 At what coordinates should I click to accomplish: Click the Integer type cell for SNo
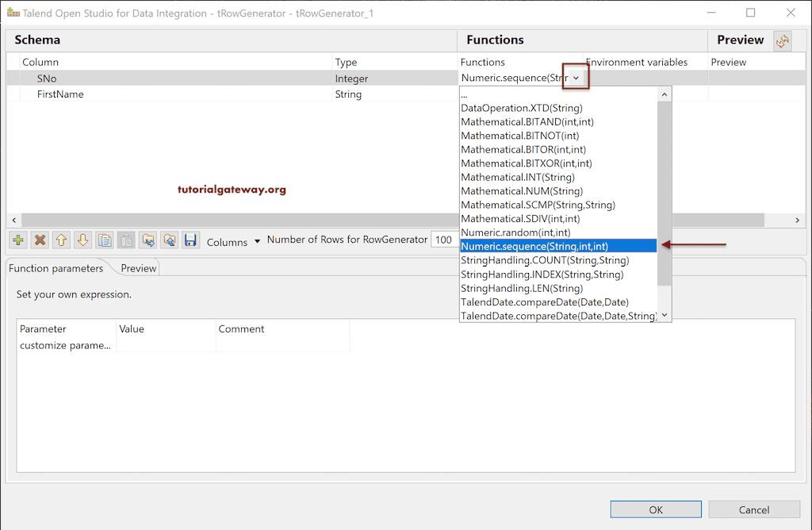coord(395,79)
